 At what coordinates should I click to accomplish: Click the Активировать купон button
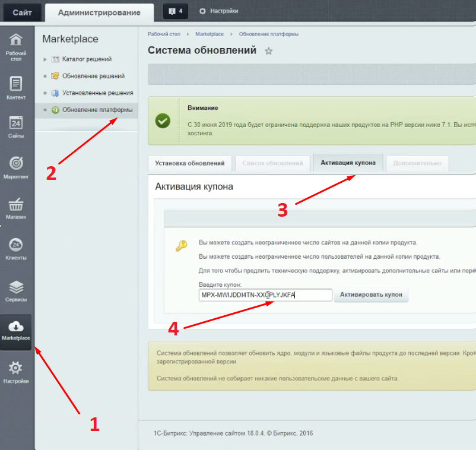pos(371,295)
